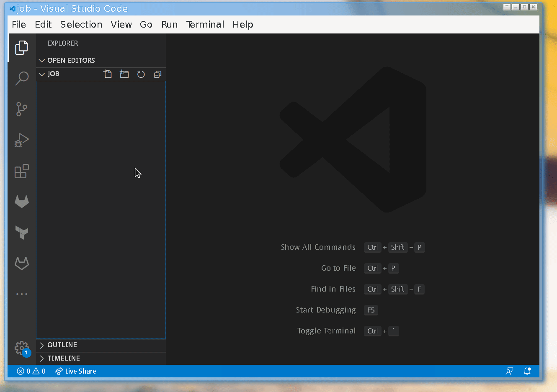Open Source Control view
This screenshot has height=392, width=557.
[22, 109]
